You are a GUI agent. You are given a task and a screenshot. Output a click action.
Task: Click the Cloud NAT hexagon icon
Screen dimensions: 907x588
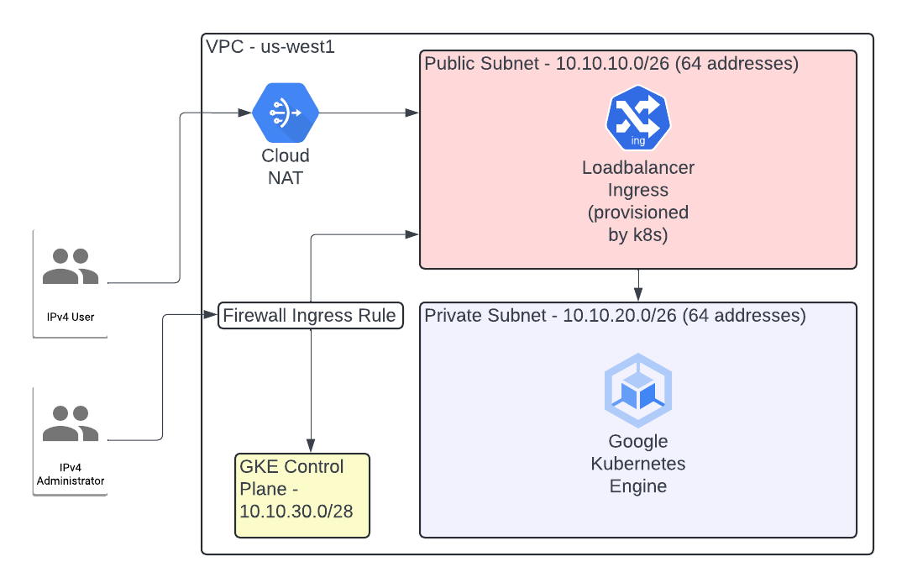pos(286,113)
